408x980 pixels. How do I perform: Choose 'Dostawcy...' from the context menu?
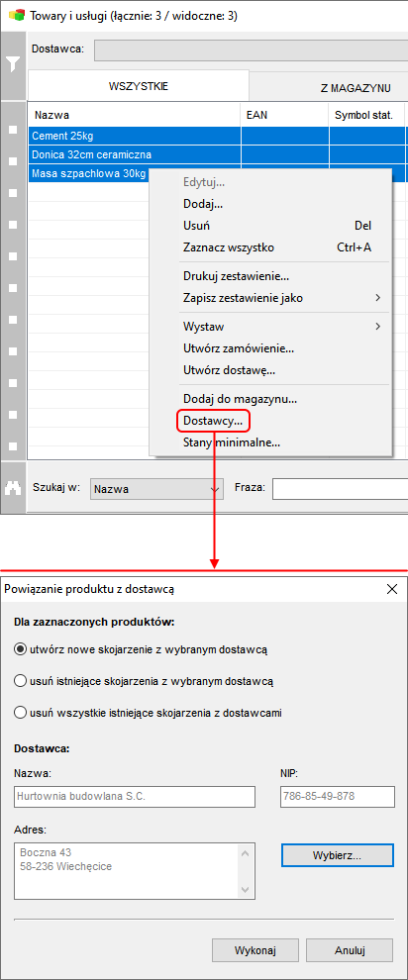(x=213, y=422)
